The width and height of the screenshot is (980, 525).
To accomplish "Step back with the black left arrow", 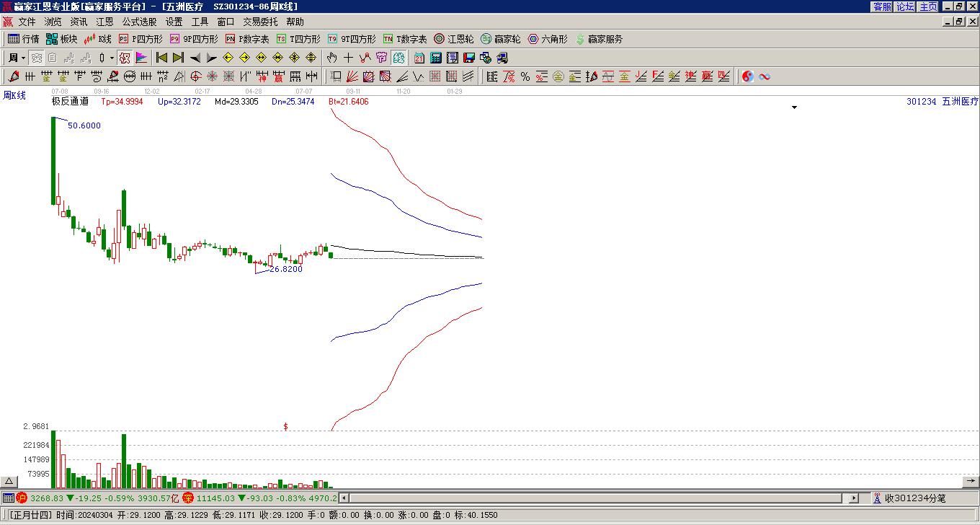I will [x=195, y=58].
